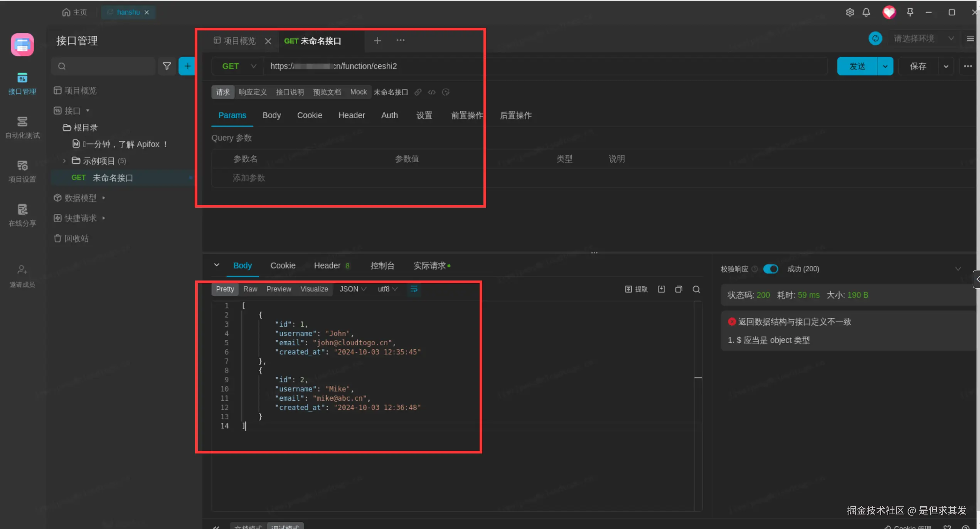Click the blue refresh environment icon
Viewport: 980px width, 529px height.
(x=875, y=39)
